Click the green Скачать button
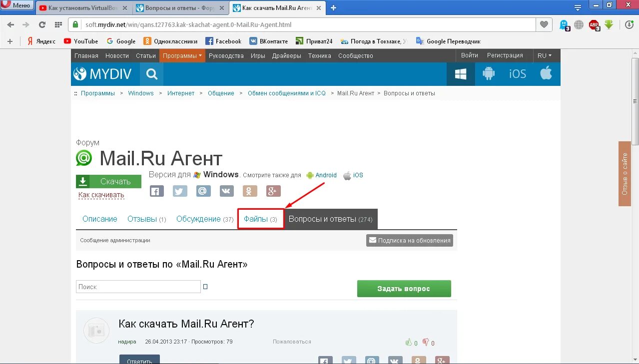Image resolution: width=639 pixels, height=364 pixels. coord(108,181)
